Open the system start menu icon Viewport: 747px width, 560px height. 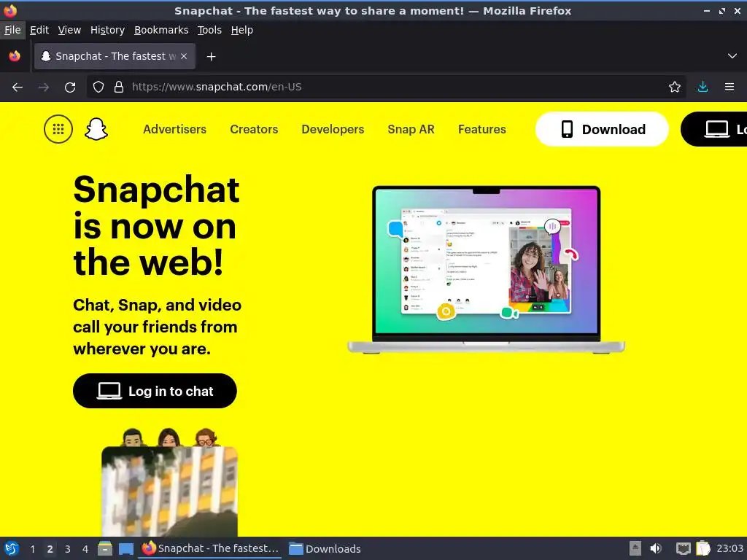point(12,548)
